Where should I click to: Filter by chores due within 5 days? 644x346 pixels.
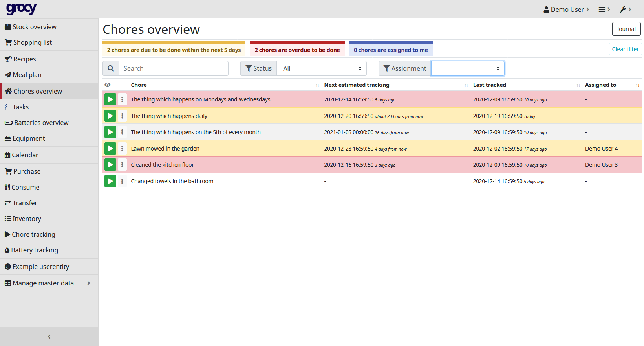click(x=174, y=50)
